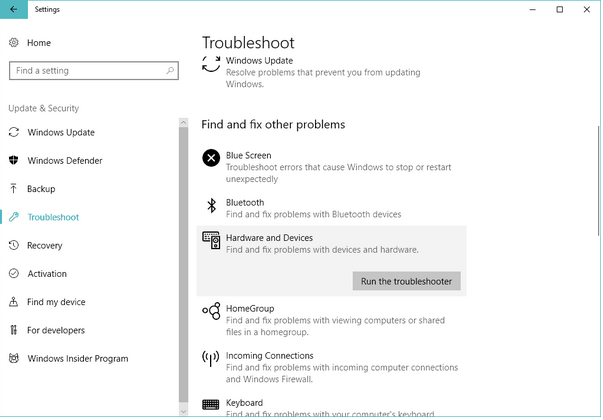Select the For developers tools icon
This screenshot has height=420, width=603.
click(x=14, y=330)
